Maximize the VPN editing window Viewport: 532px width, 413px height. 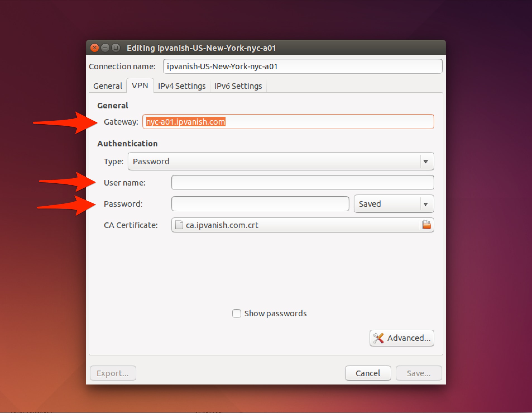pos(116,48)
